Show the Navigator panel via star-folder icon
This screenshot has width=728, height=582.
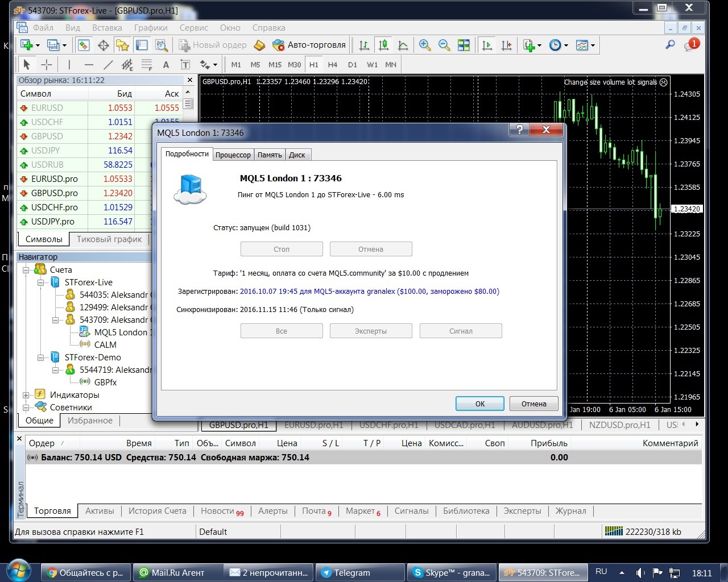pos(122,45)
